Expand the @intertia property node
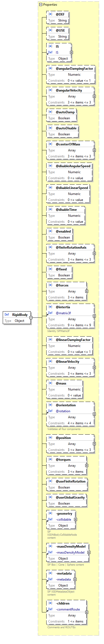 94,316
